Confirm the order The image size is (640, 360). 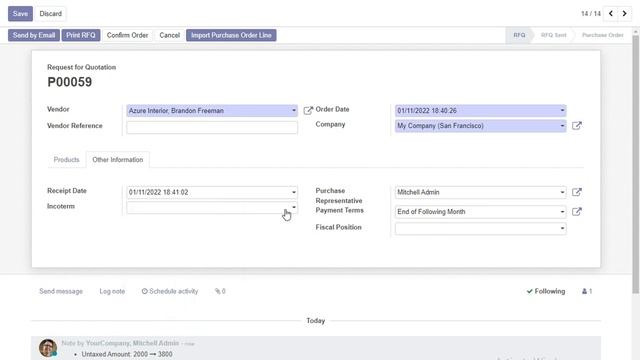(x=127, y=35)
